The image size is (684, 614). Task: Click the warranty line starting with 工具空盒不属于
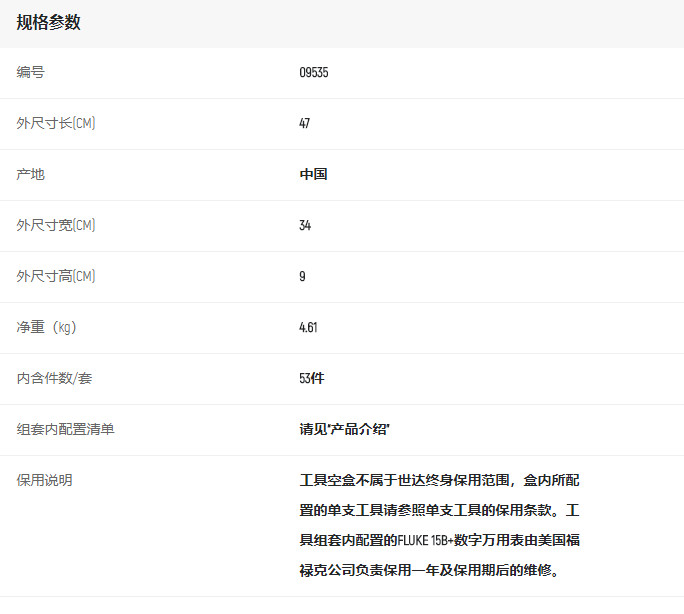[x=440, y=480]
